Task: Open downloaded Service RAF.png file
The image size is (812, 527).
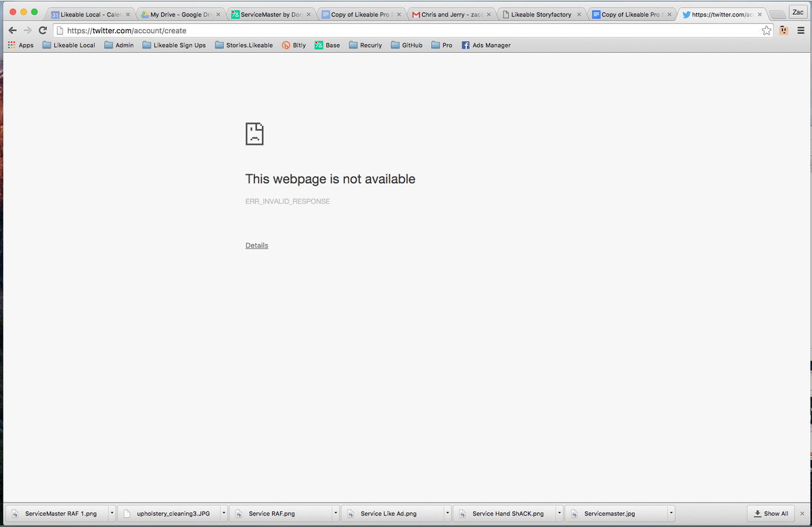Action: click(x=280, y=513)
